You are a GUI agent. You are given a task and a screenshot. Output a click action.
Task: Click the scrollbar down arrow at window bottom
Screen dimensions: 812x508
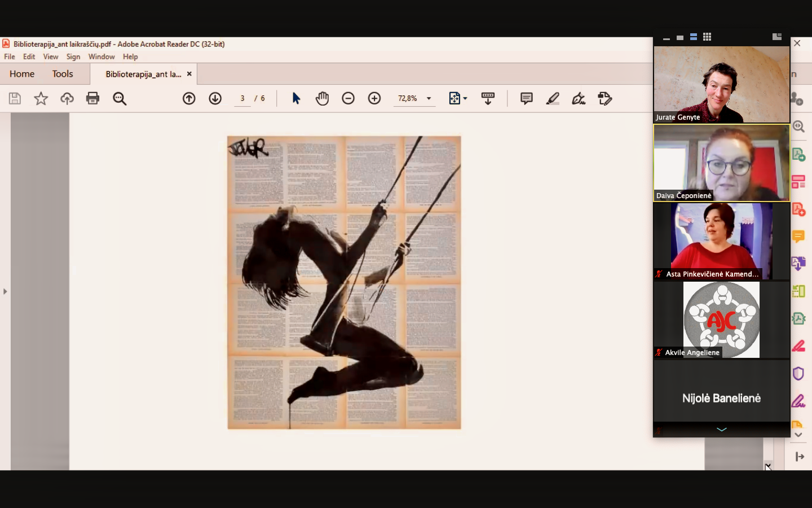[x=768, y=465]
